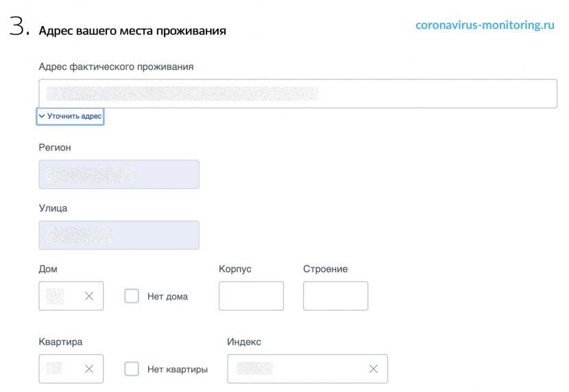Click the Нет дома label text
The image size is (569, 392).
(167, 297)
